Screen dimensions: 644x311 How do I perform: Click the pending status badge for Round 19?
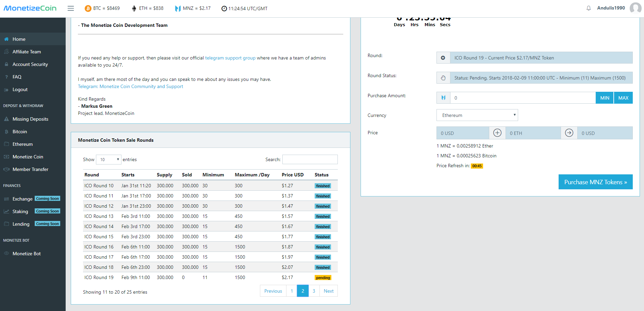pyautogui.click(x=323, y=278)
